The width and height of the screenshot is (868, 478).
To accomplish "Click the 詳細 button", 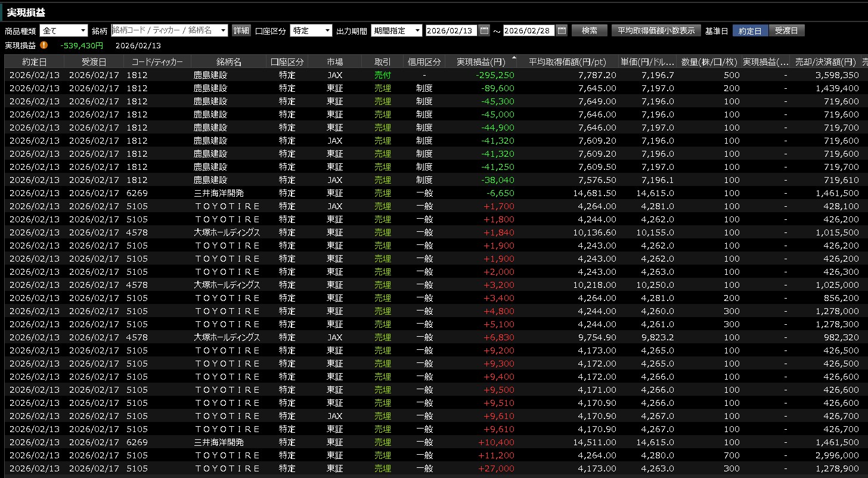I will click(241, 30).
